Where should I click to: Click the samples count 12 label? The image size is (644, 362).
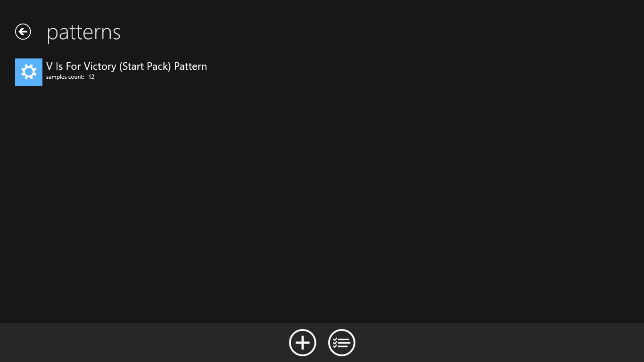click(70, 77)
